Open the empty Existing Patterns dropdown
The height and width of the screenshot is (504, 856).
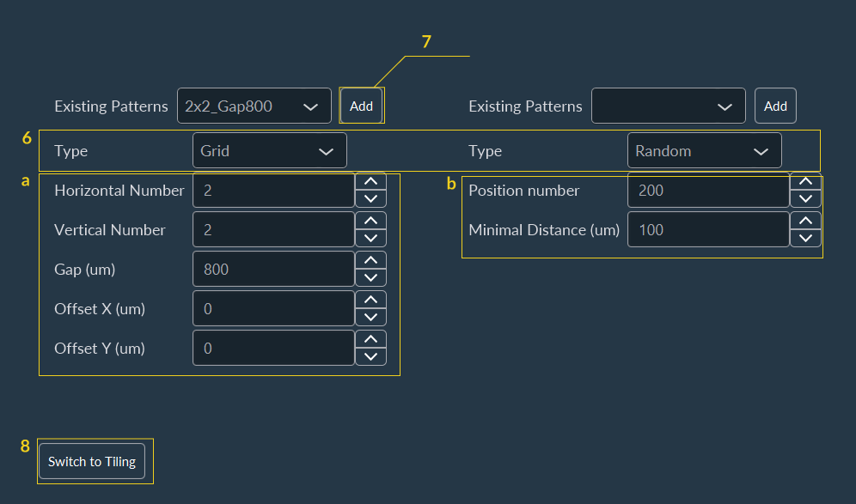(669, 106)
